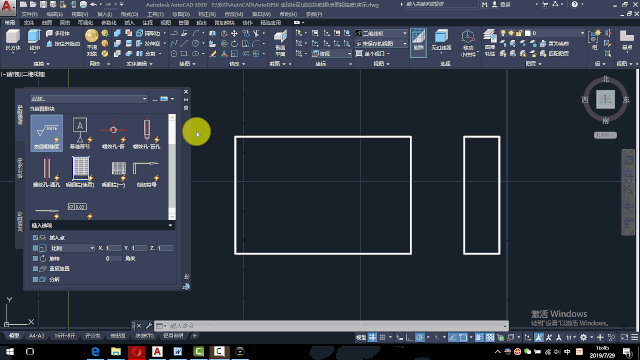Select the 表面粗糙度 block thumbnail

[47, 133]
